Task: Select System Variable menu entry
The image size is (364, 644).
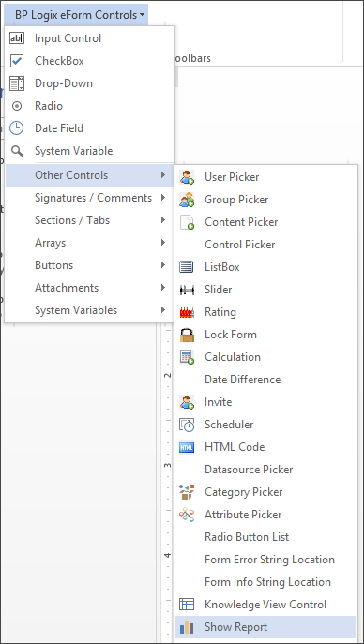Action: [x=89, y=151]
